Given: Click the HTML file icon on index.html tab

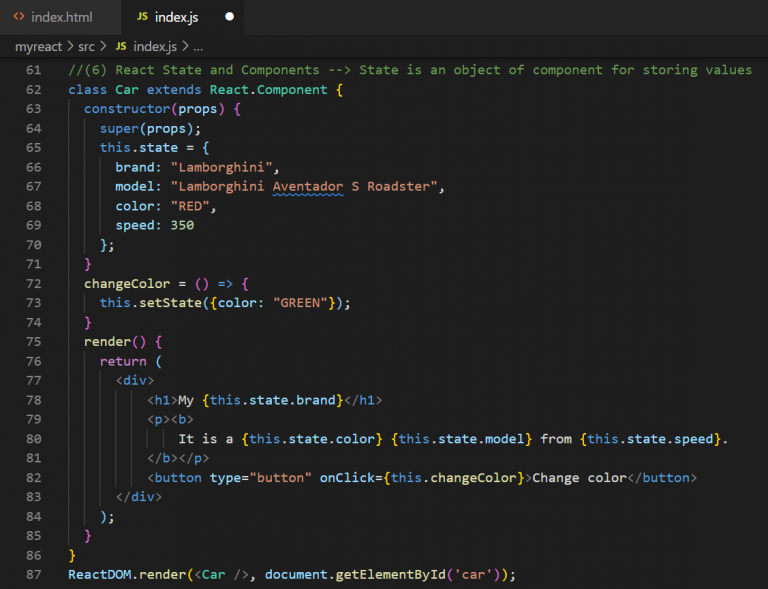Looking at the screenshot, I should point(19,17).
